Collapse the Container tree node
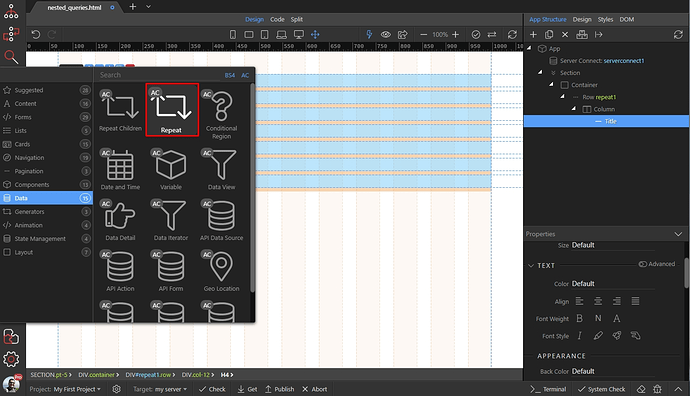690x396 pixels. click(x=551, y=84)
